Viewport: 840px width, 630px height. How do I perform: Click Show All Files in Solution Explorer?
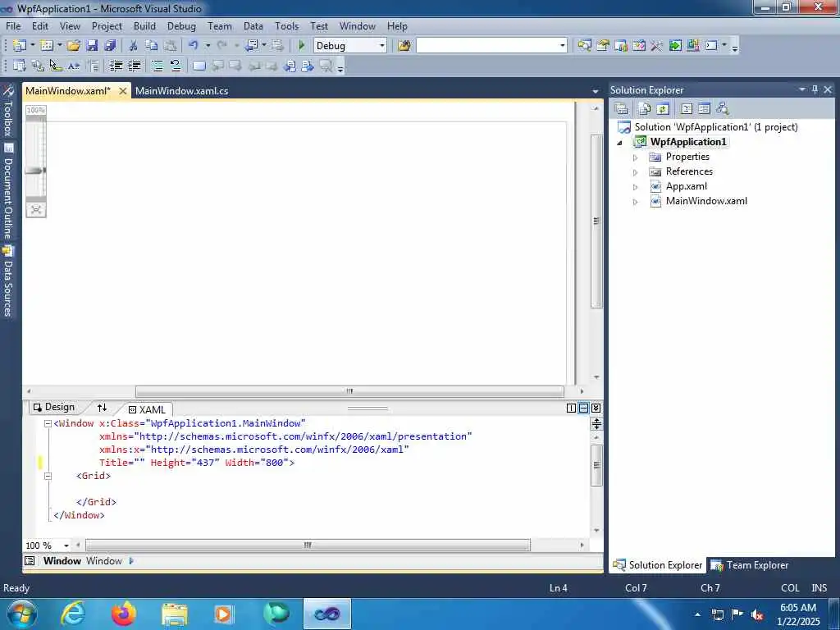tap(645, 109)
